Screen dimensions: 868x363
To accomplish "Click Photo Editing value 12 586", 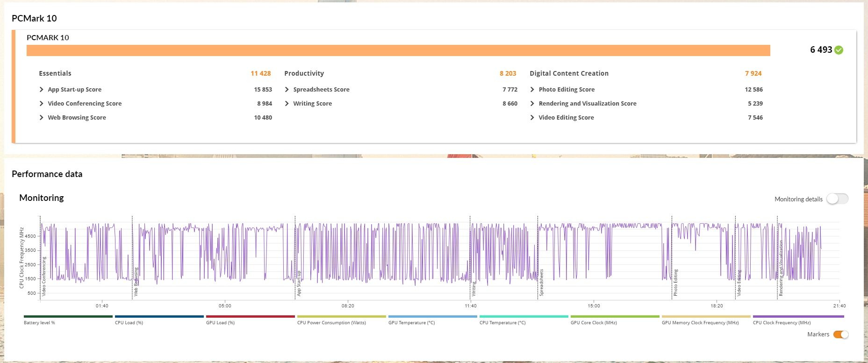I will [754, 90].
